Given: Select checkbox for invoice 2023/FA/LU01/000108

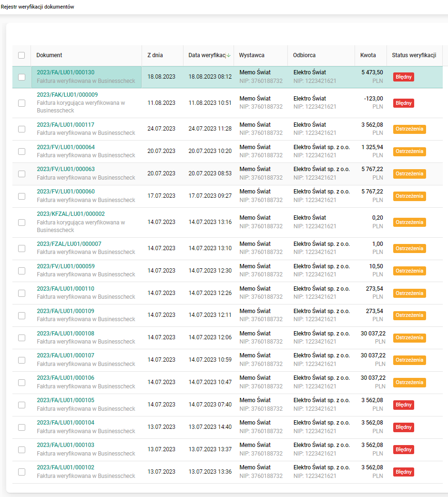Looking at the screenshot, I should [21, 338].
